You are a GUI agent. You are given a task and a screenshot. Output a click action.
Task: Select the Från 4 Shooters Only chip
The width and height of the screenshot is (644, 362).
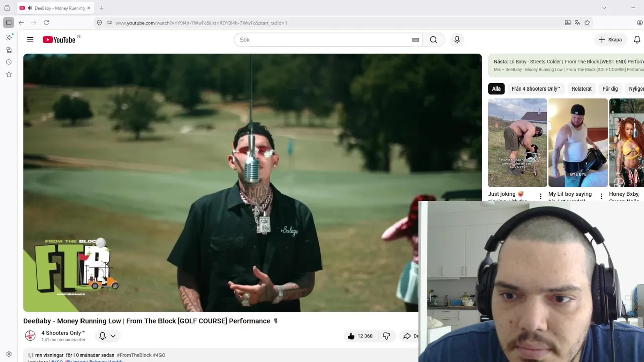point(536,88)
